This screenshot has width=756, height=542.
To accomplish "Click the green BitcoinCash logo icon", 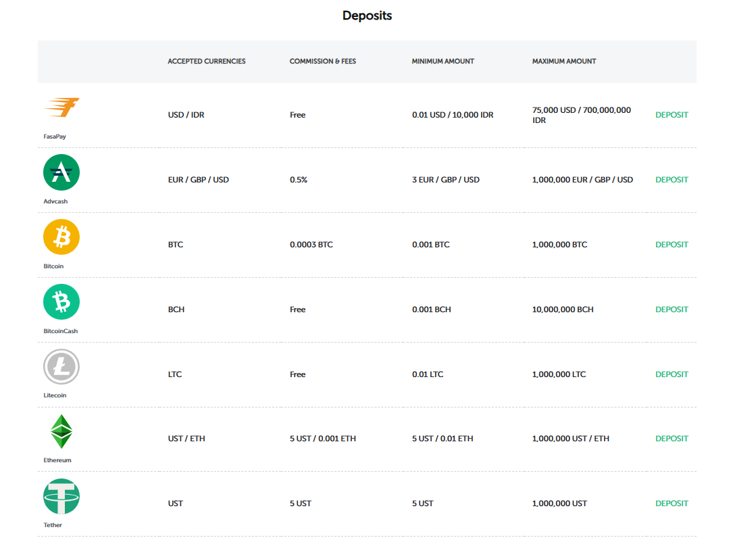I will (x=61, y=301).
